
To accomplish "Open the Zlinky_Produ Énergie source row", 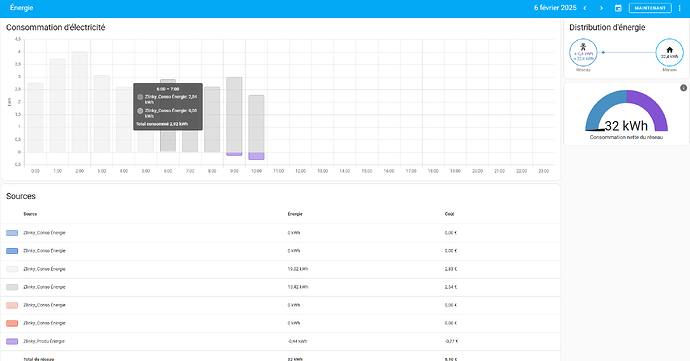I will 280,341.
